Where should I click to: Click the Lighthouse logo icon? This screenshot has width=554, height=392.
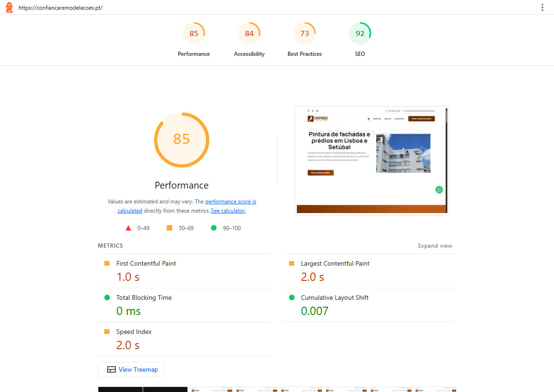coord(9,7)
